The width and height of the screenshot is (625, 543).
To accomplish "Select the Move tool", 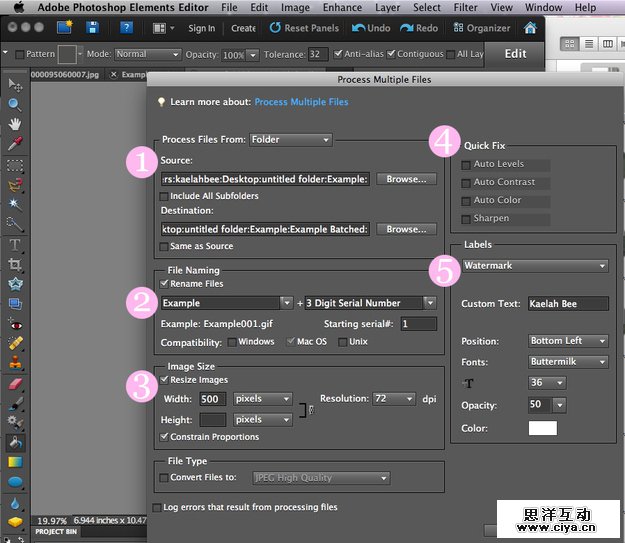I will coord(15,87).
